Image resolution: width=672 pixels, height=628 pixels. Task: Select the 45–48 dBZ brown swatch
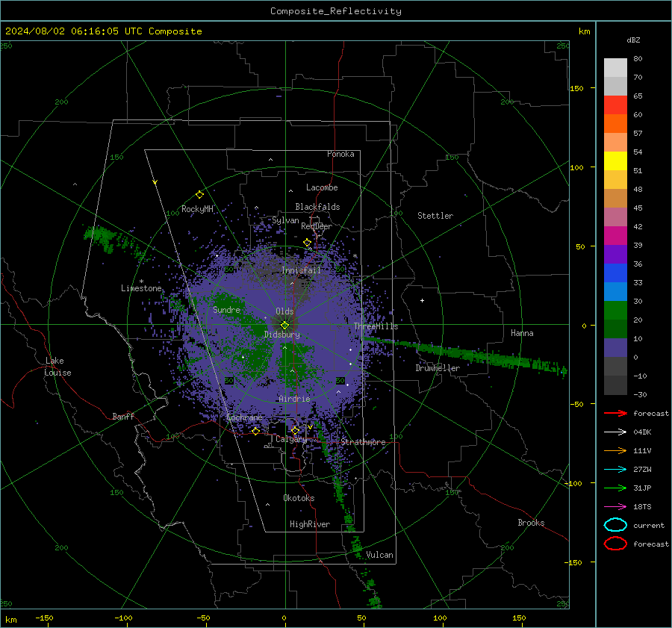pos(615,199)
